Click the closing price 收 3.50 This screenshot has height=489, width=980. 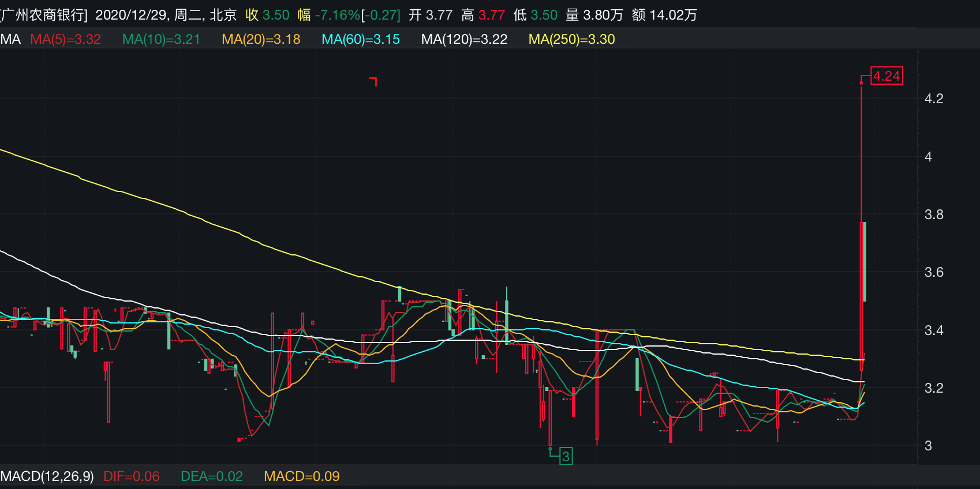coord(267,15)
